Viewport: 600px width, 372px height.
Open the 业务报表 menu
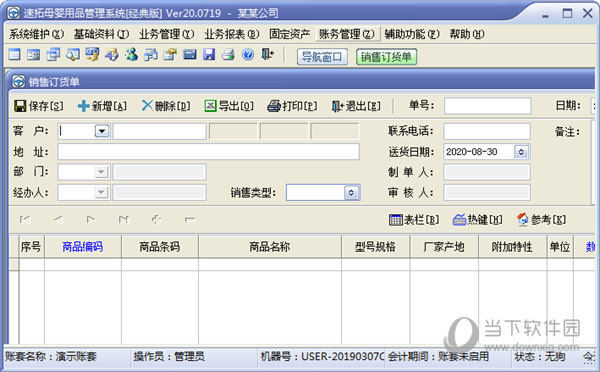[232, 34]
